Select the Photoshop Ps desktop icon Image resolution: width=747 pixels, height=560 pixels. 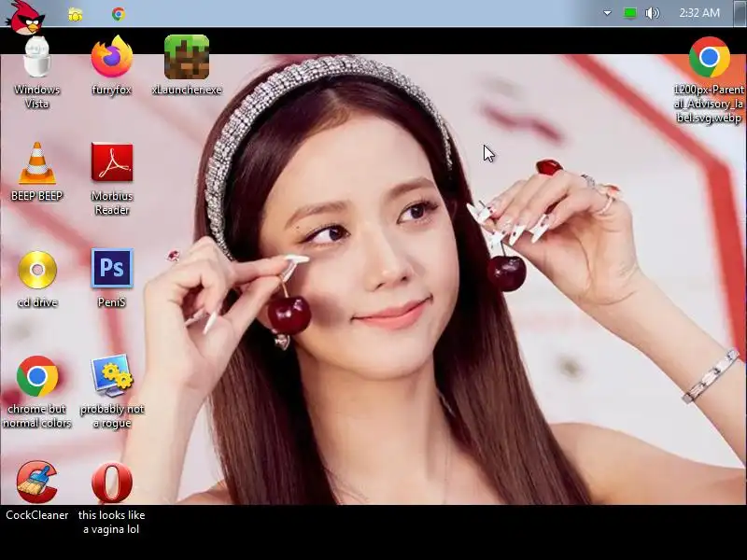(x=112, y=268)
